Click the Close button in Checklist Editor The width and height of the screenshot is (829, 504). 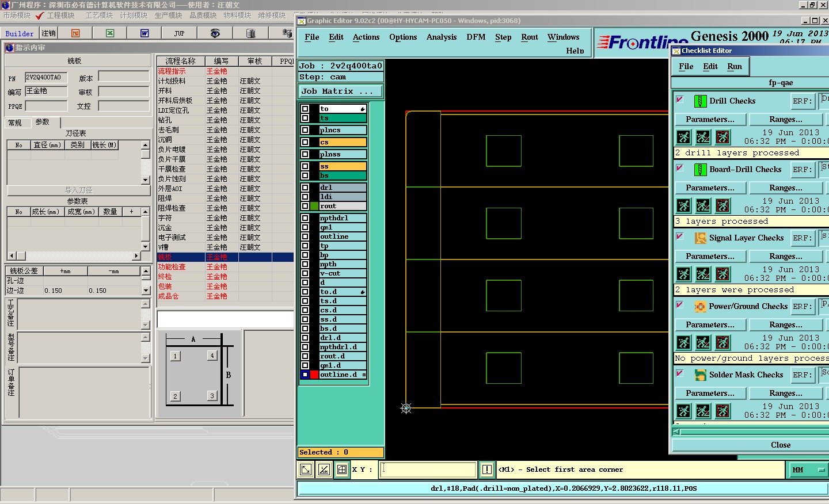780,445
